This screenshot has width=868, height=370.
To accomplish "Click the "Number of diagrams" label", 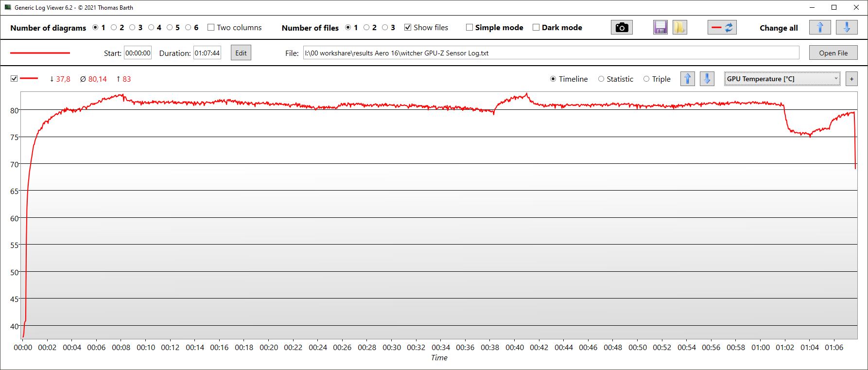I will point(48,28).
